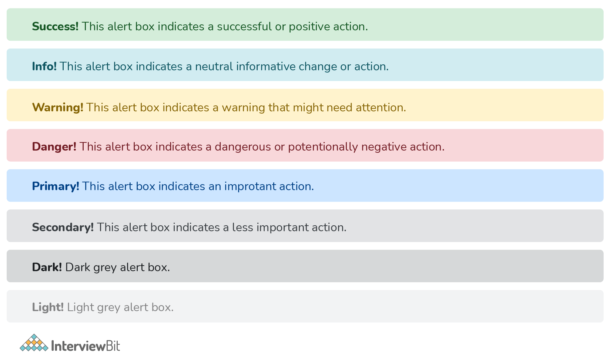
Task: Select the bold "Info!" label
Action: coord(44,67)
